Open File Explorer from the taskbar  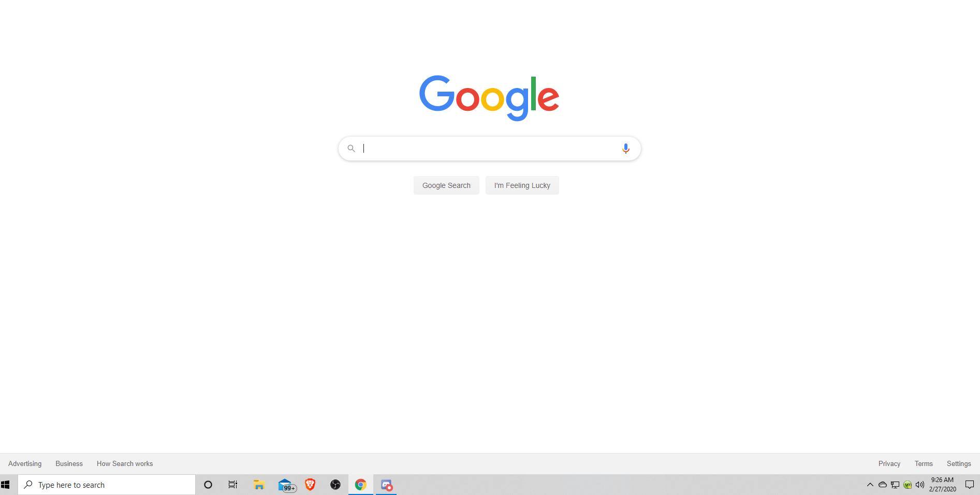[x=259, y=485]
